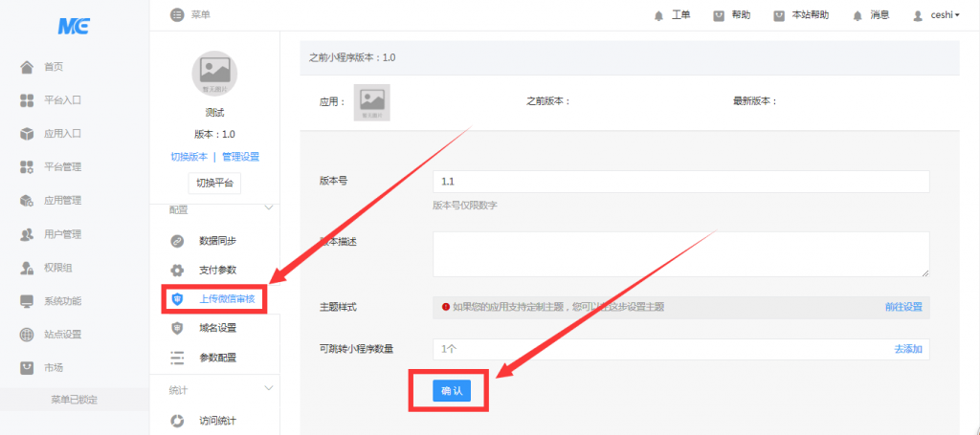Select 上传微信审核 menu entry

tap(228, 299)
